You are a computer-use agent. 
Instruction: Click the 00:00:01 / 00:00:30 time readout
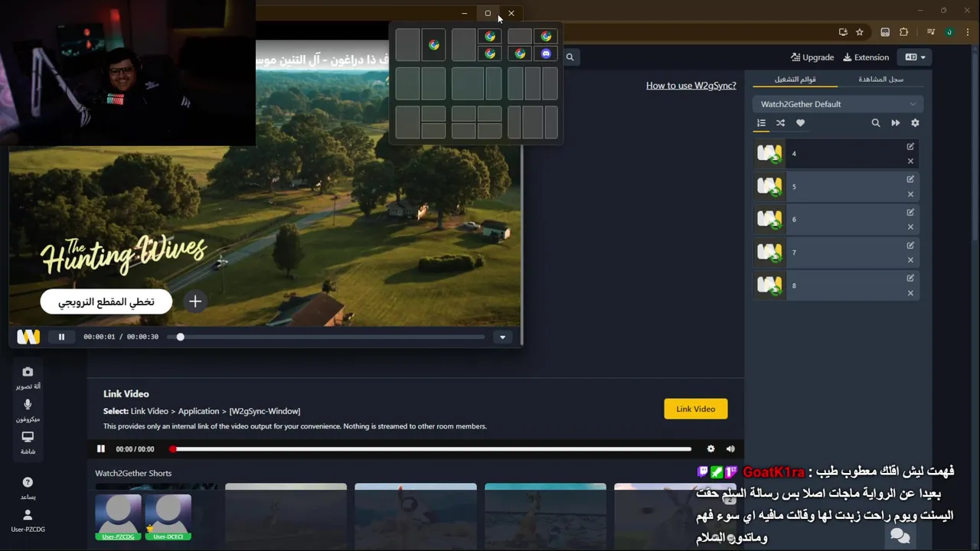(121, 337)
